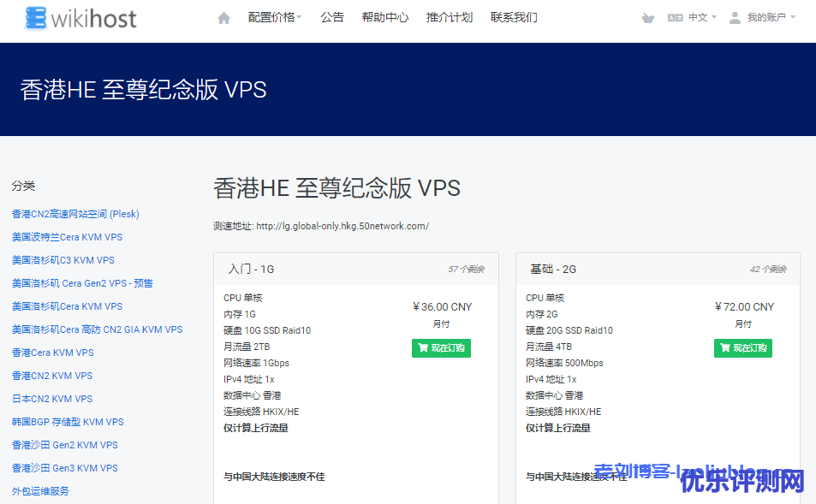Expand the 配置价格 dropdown menu
The height and width of the screenshot is (504, 816).
pyautogui.click(x=274, y=18)
